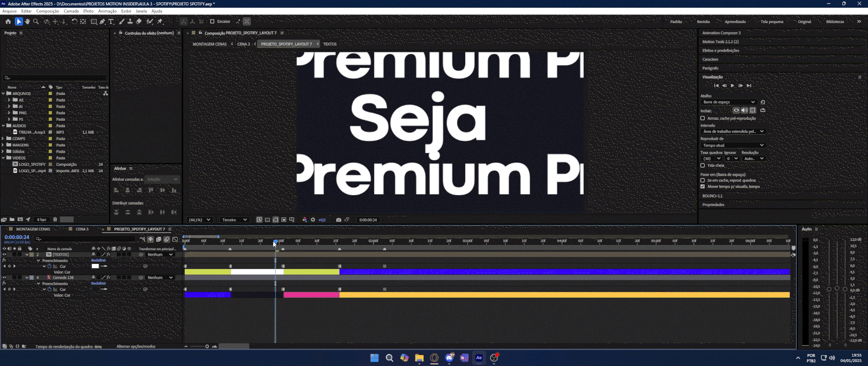Image resolution: width=868 pixels, height=366 pixels.
Task: Toggle the shy layers icon in timeline
Action: [151, 239]
